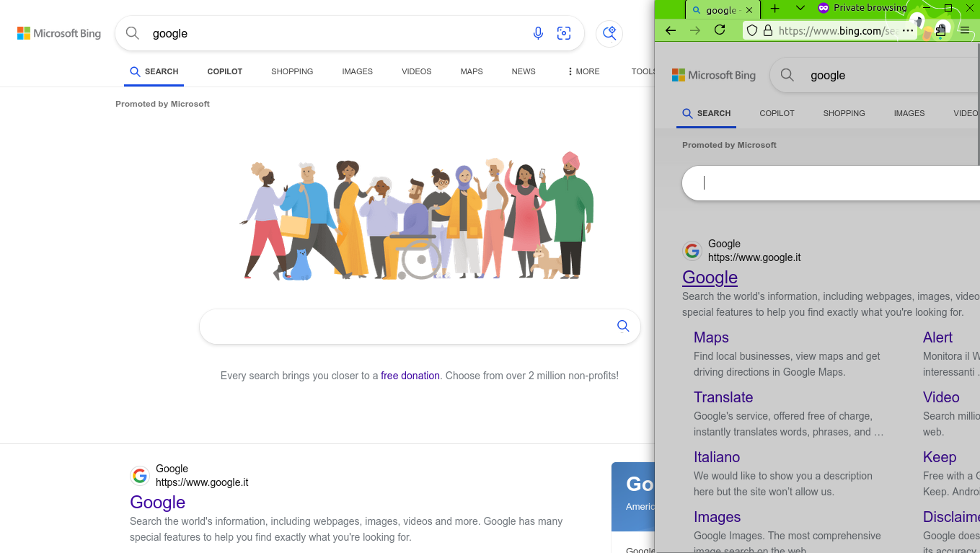Reload the page in the private window
Image resolution: width=980 pixels, height=553 pixels.
pyautogui.click(x=720, y=30)
